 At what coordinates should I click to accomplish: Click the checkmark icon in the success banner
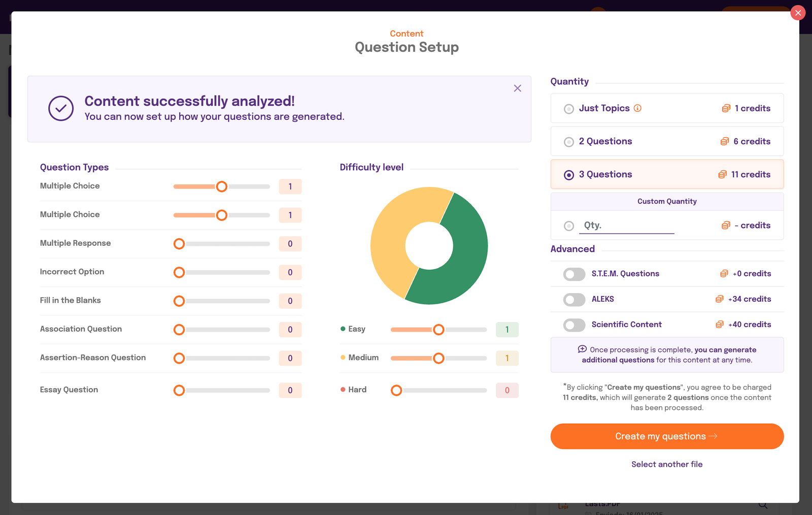(60, 108)
